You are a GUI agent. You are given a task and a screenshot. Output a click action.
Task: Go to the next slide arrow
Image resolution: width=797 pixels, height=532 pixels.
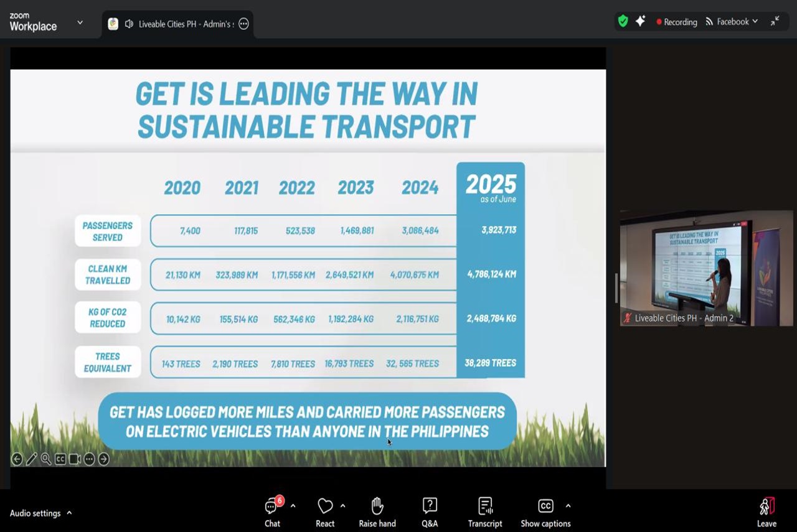click(103, 459)
